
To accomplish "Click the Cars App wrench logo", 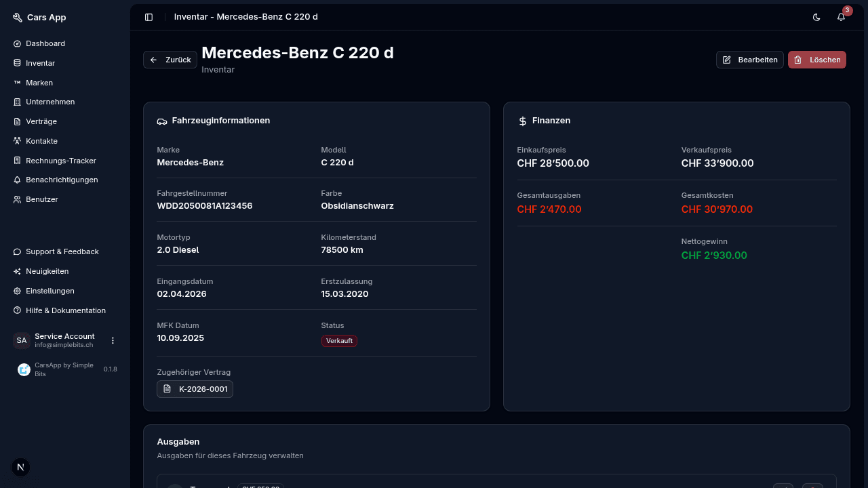I will coord(18,18).
